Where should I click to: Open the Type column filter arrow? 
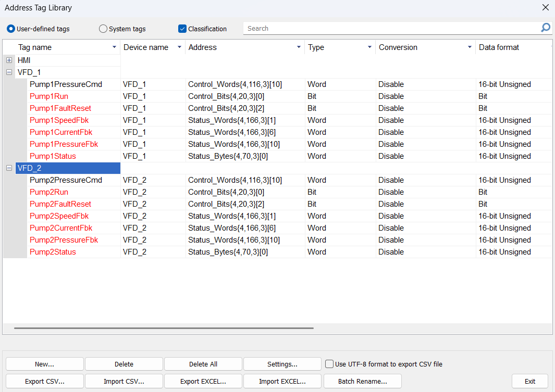[369, 47]
